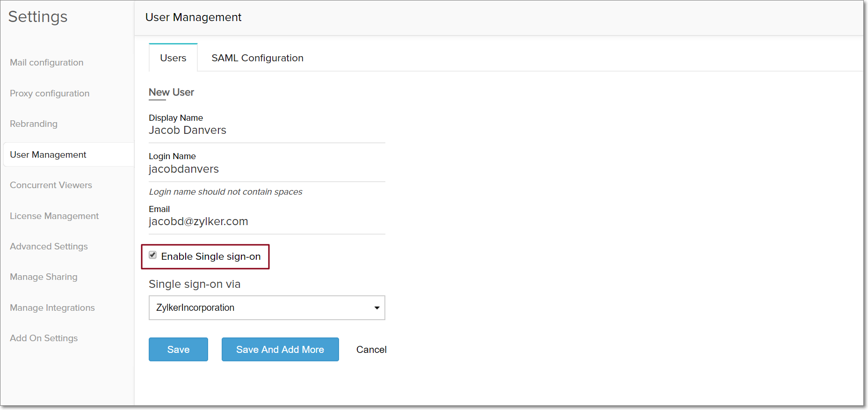Select User Management in sidebar
The height and width of the screenshot is (410, 868).
(48, 155)
